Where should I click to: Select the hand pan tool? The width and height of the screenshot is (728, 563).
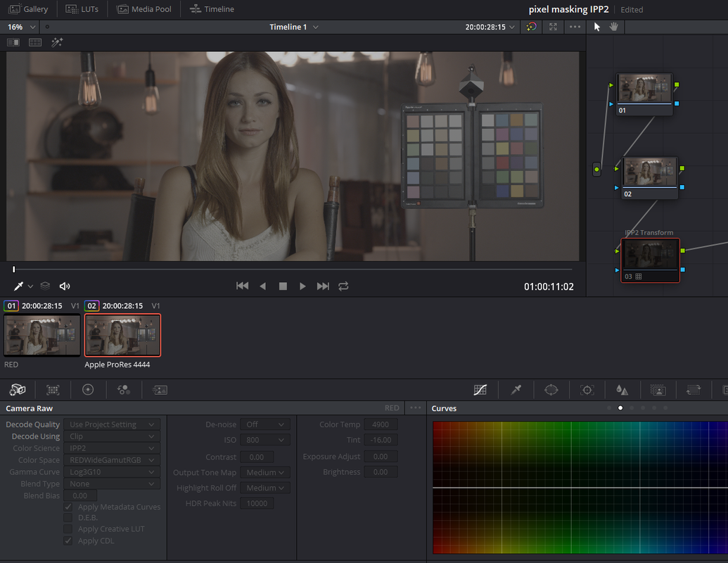click(x=614, y=27)
